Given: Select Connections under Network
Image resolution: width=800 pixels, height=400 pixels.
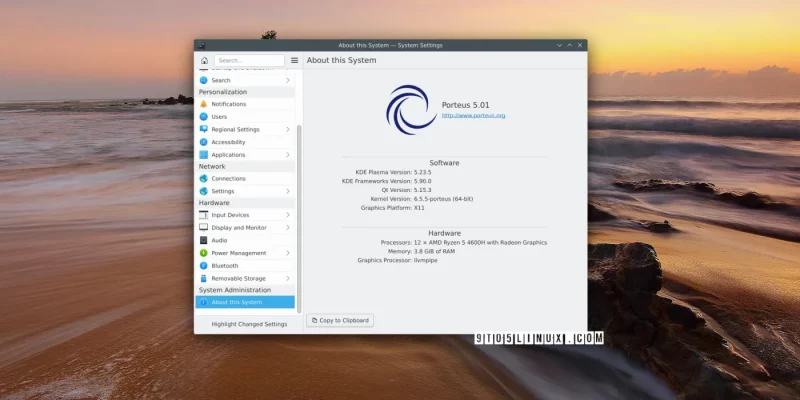Looking at the screenshot, I should tap(245, 178).
